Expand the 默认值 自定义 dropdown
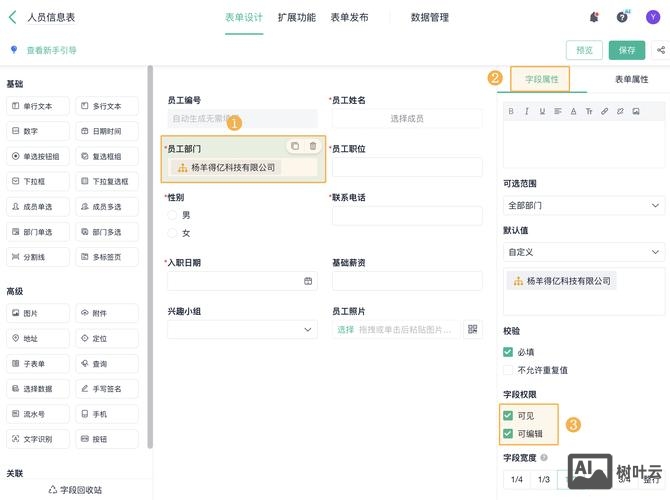 pos(584,252)
